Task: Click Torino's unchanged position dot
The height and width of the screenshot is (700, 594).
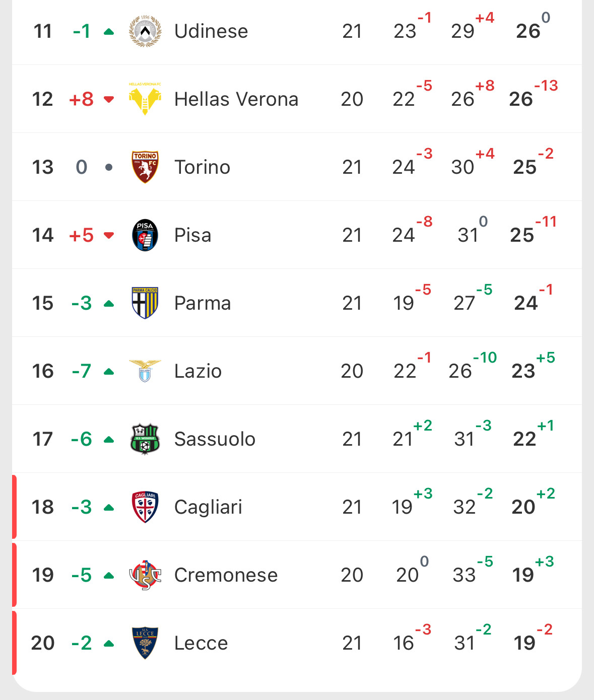Action: click(108, 167)
